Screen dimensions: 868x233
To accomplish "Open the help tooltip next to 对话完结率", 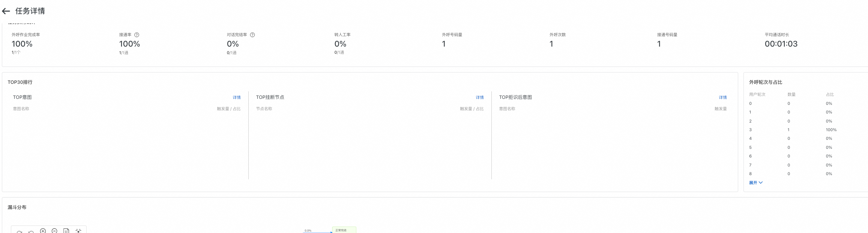I will tap(252, 35).
